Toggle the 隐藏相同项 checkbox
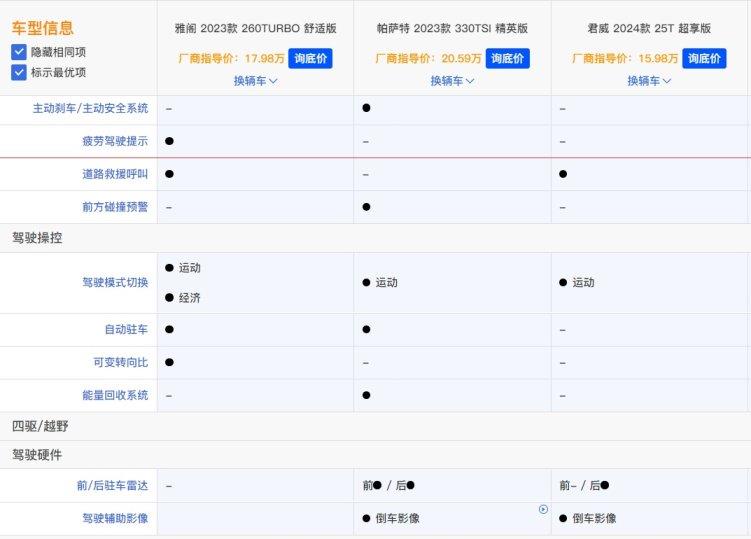 19,52
